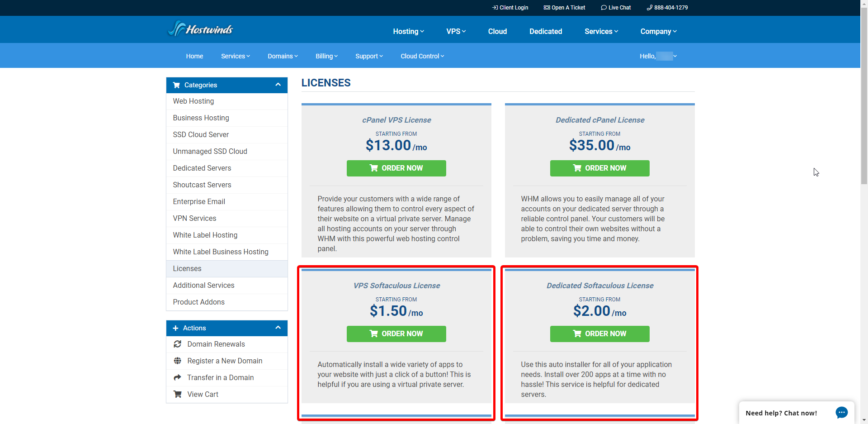Collapse the Actions panel chevron

278,328
